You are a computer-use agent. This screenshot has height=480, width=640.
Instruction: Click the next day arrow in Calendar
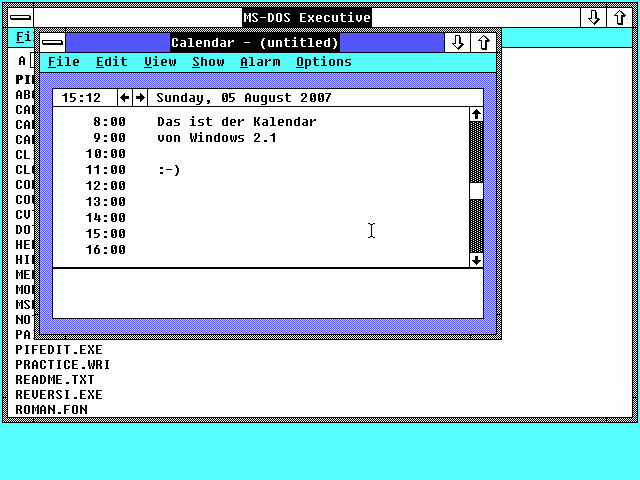(x=140, y=98)
